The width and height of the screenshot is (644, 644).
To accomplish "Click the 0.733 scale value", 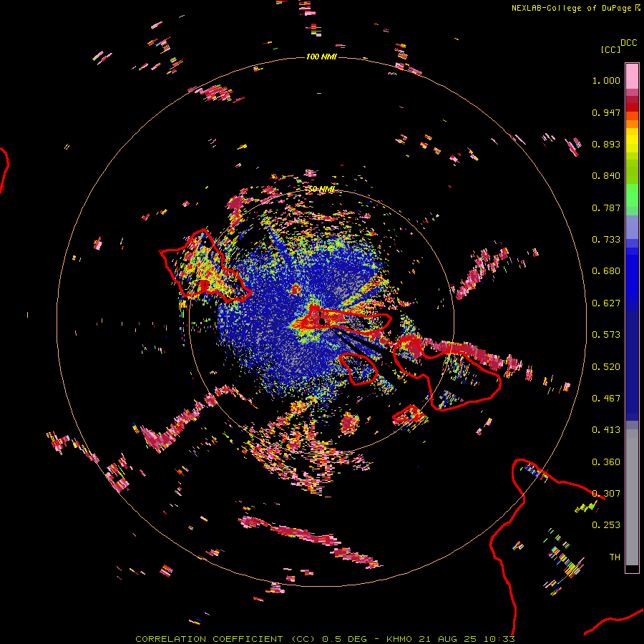I will point(606,240).
